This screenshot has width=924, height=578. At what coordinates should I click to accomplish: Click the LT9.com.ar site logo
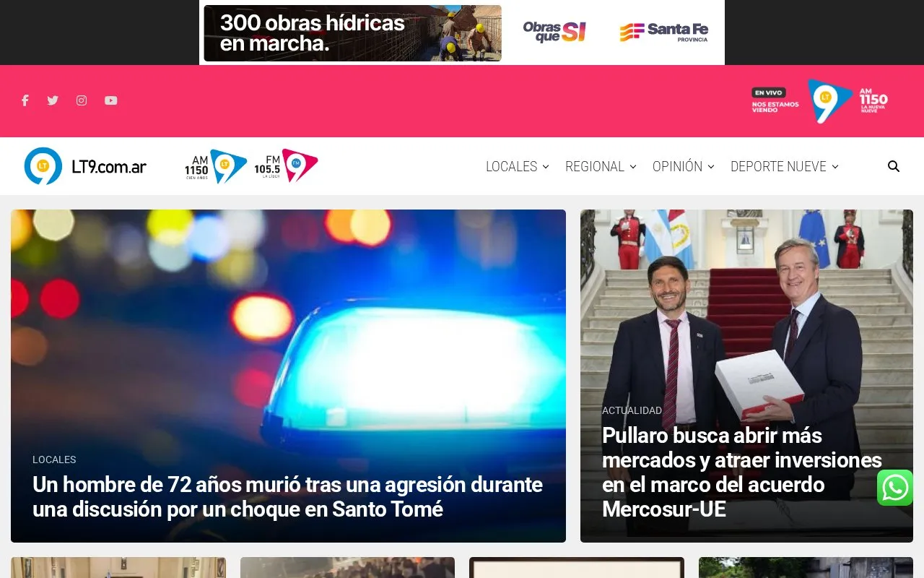pos(85,166)
